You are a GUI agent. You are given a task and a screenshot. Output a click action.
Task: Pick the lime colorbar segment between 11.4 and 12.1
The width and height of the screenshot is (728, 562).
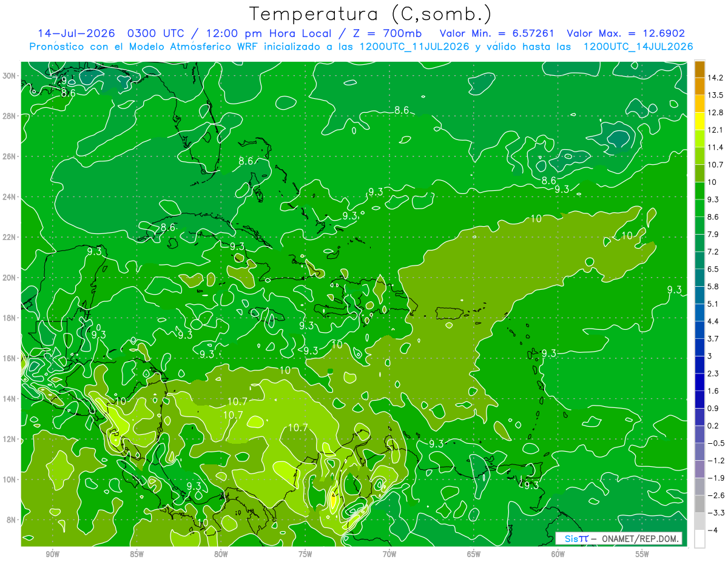click(x=699, y=139)
